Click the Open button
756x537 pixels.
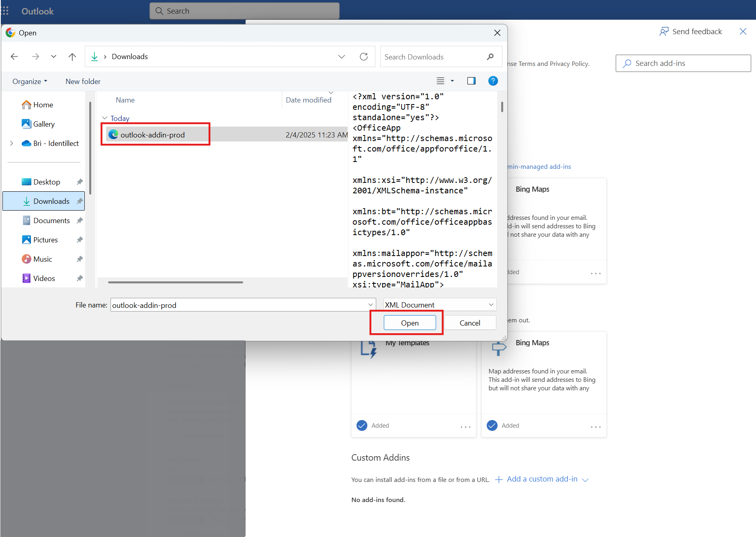[x=410, y=323]
